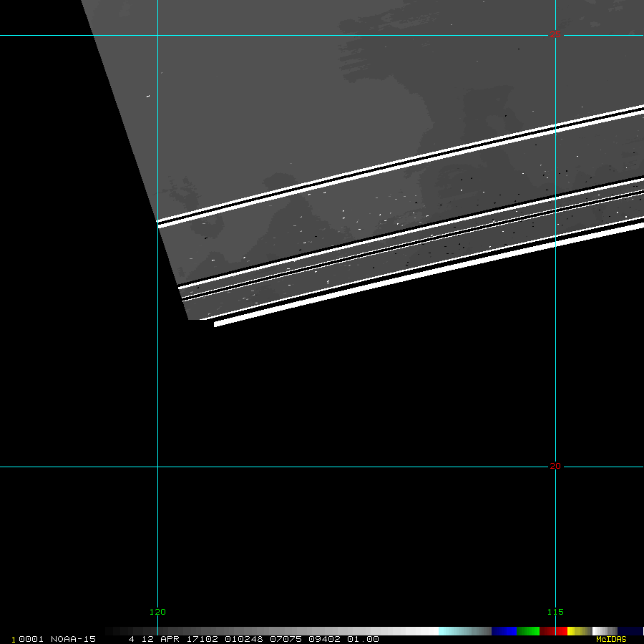This screenshot has width=644, height=644.
Task: Click the 01.00 resolution value in the status line
Action: [x=363, y=639]
